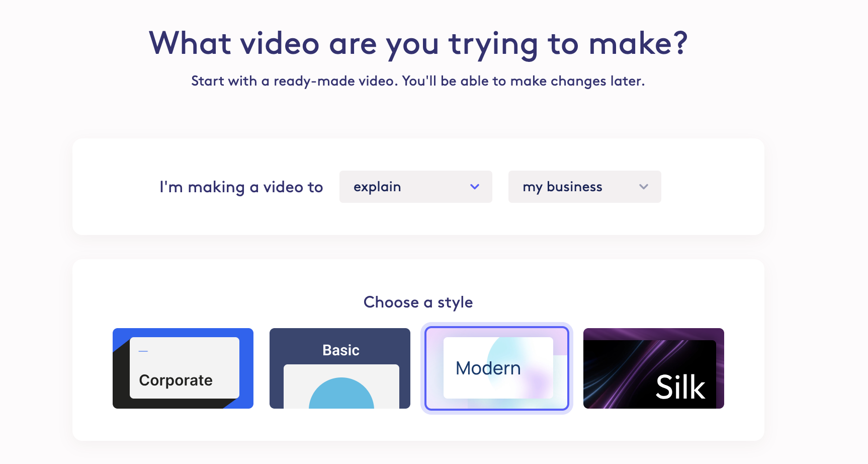868x464 pixels.
Task: Click the Modern style thumbnail
Action: tap(496, 368)
